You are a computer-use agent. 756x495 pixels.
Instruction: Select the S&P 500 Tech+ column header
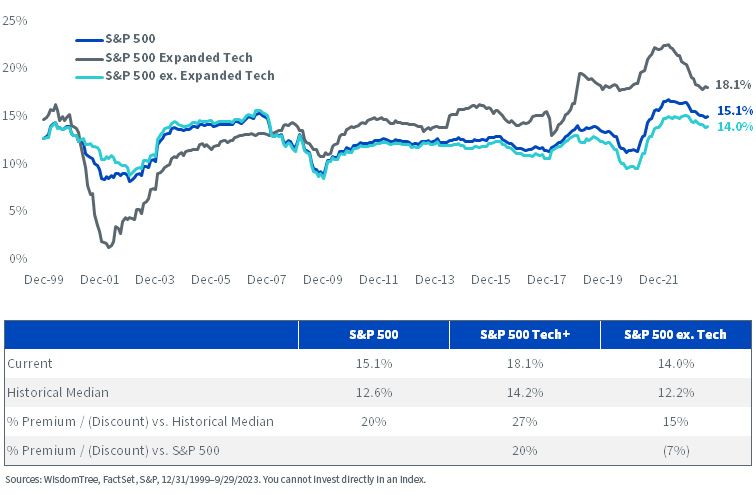pos(525,334)
